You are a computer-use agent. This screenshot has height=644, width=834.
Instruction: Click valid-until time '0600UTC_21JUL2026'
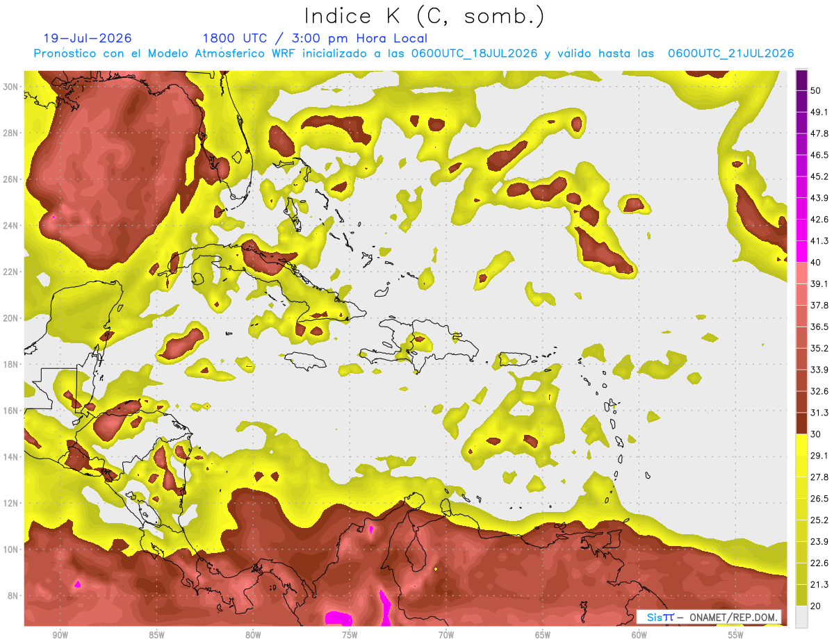coord(730,53)
